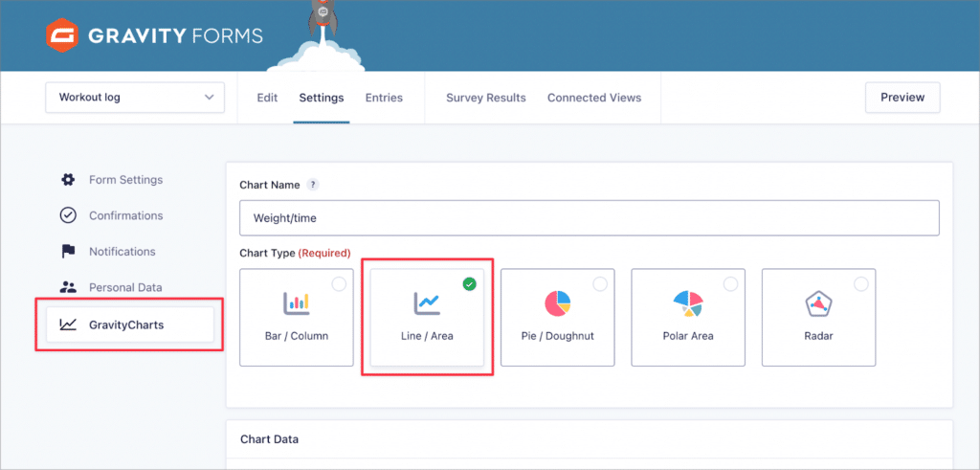The image size is (980, 470).
Task: Click the radar pentagon chart icon
Action: point(818,303)
